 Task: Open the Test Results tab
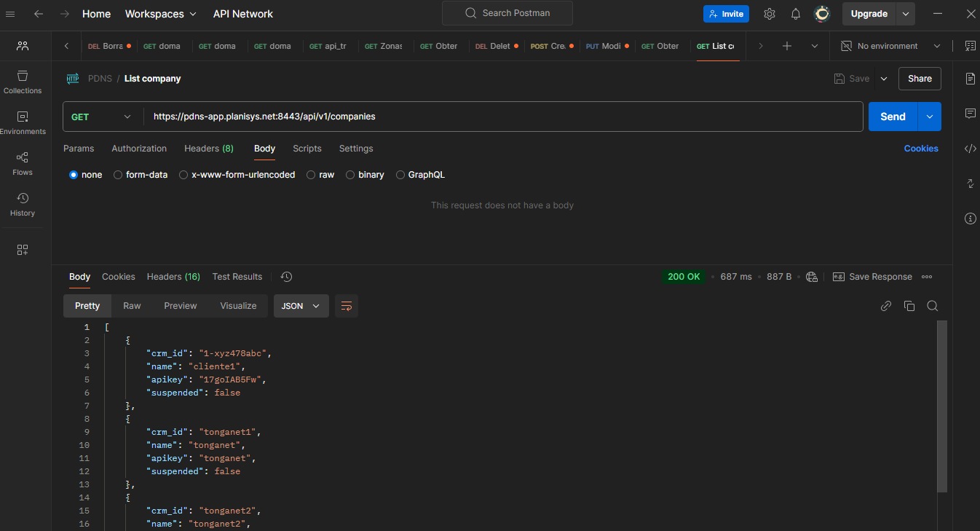(x=237, y=277)
